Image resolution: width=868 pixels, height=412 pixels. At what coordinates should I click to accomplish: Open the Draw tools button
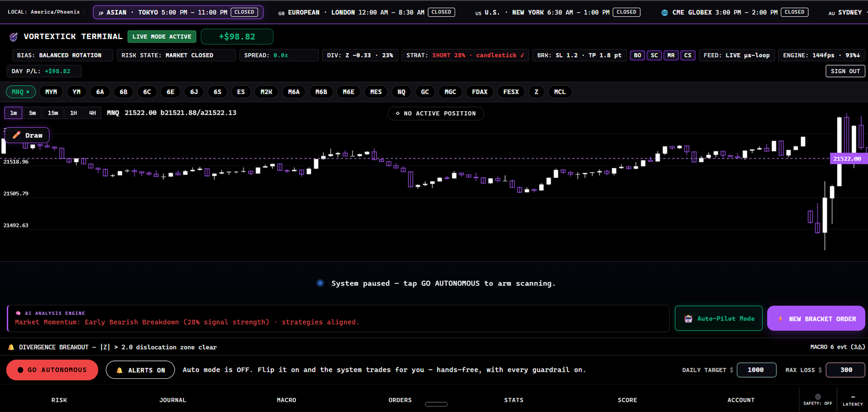(27, 135)
